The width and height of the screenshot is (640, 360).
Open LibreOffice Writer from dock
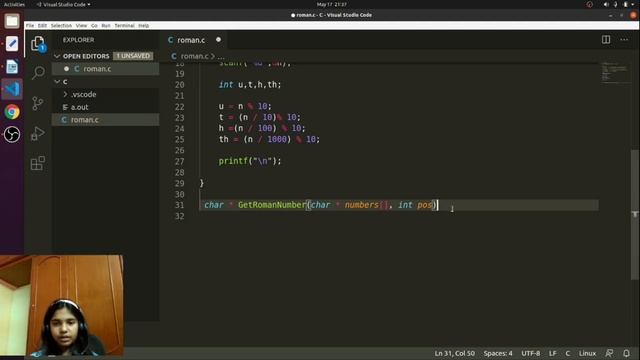(x=12, y=66)
